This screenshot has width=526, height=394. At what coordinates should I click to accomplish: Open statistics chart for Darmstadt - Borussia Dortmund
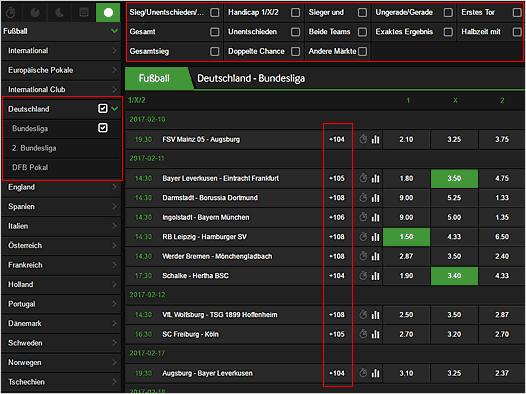coord(375,198)
